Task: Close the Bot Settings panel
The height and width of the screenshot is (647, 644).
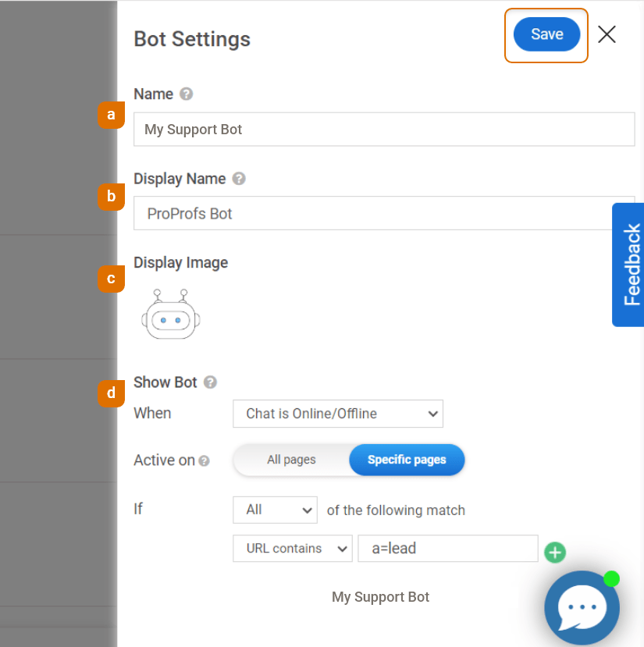Action: coord(607,34)
